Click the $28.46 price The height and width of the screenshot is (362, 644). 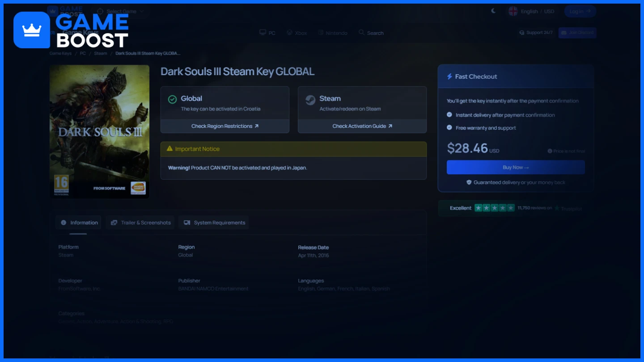point(467,148)
